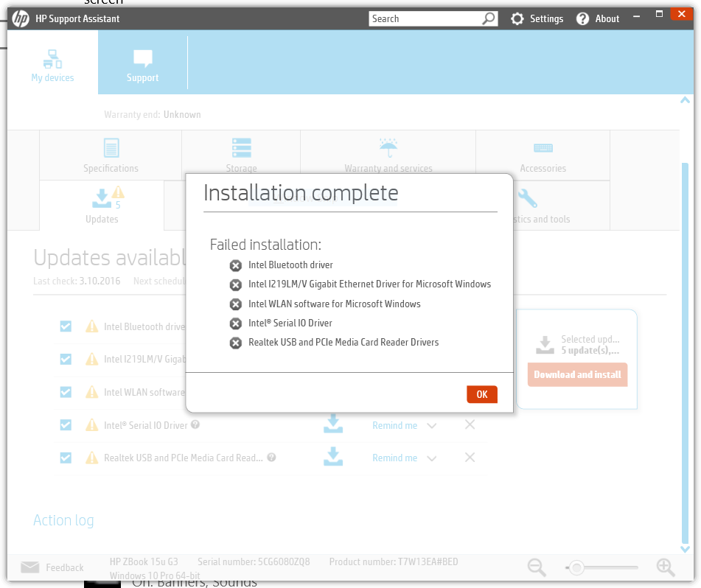Toggle Intel WLAN software checkbox
This screenshot has height=588, width=701.
click(x=66, y=392)
